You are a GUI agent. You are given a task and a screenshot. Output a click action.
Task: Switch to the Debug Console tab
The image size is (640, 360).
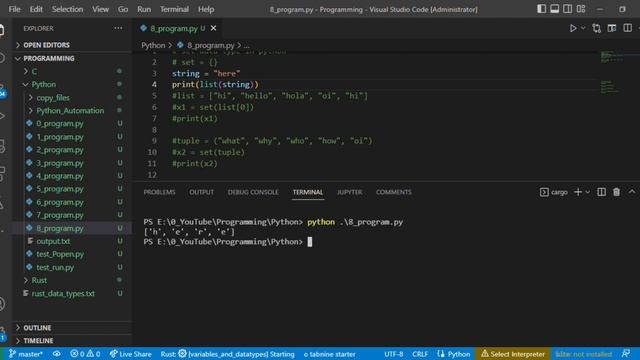tap(253, 192)
